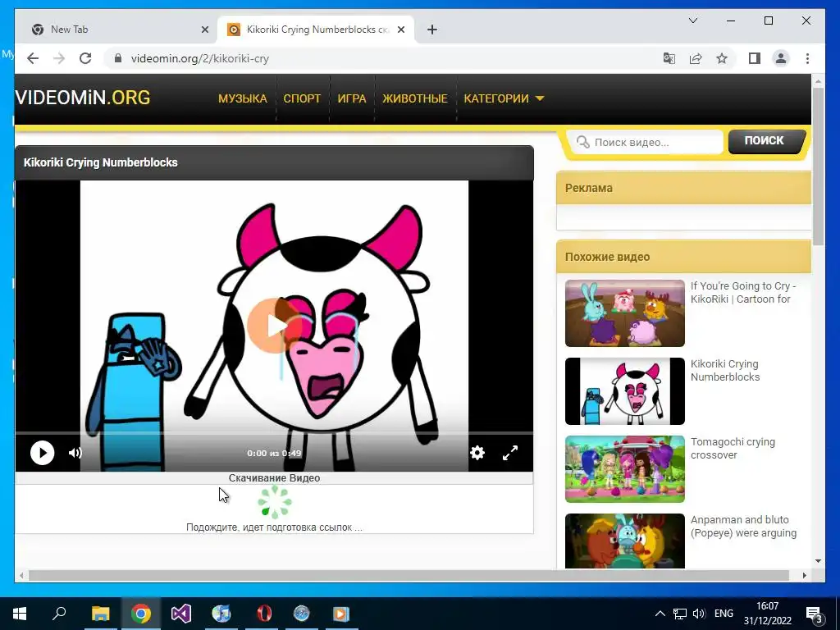
Task: Click the Скачивание Видео header
Action: [x=274, y=478]
